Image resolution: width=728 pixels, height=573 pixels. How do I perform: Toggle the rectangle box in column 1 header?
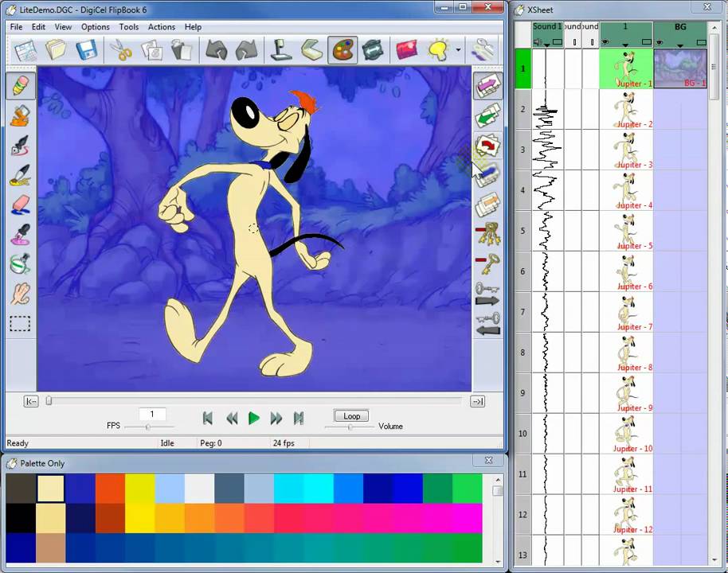coord(646,42)
